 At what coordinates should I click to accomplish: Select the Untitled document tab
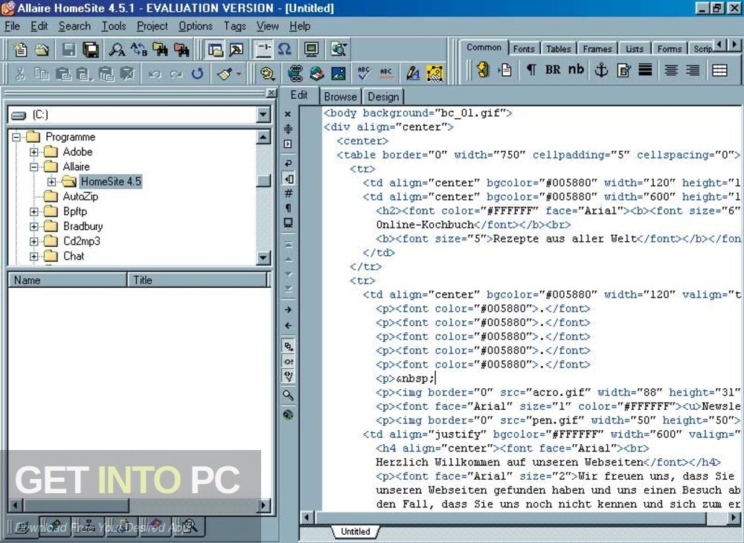pos(355,532)
